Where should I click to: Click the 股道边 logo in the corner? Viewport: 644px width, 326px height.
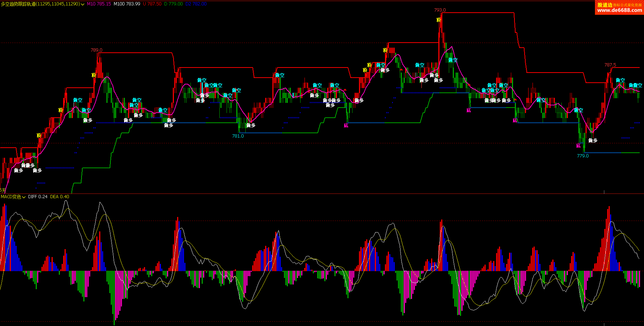(605, 5)
